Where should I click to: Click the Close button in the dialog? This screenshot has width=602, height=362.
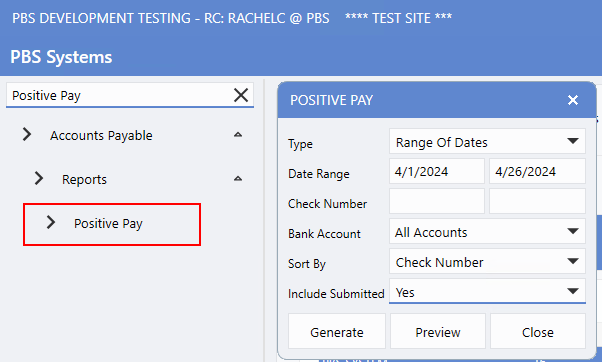[x=538, y=331]
